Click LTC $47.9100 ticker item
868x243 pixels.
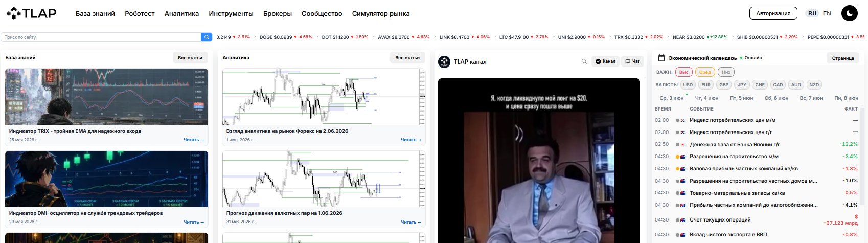click(x=523, y=37)
